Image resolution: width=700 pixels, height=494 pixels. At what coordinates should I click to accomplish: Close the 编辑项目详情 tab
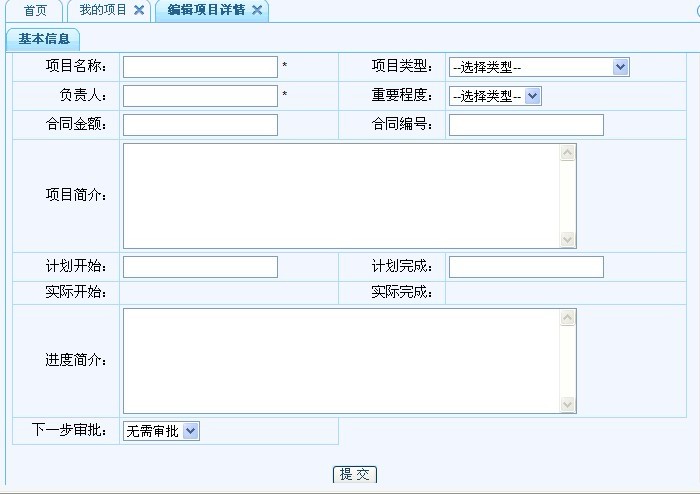(257, 10)
